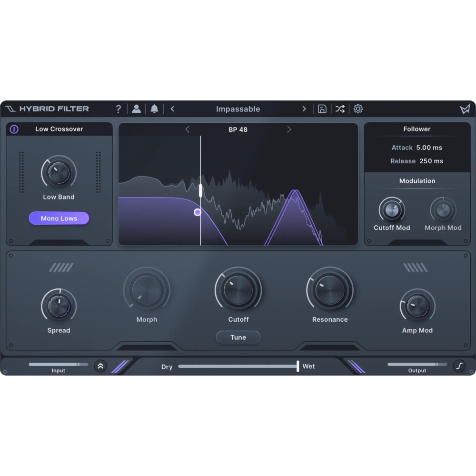
Task: Open the Impassable preset name menu
Action: pyautogui.click(x=238, y=109)
